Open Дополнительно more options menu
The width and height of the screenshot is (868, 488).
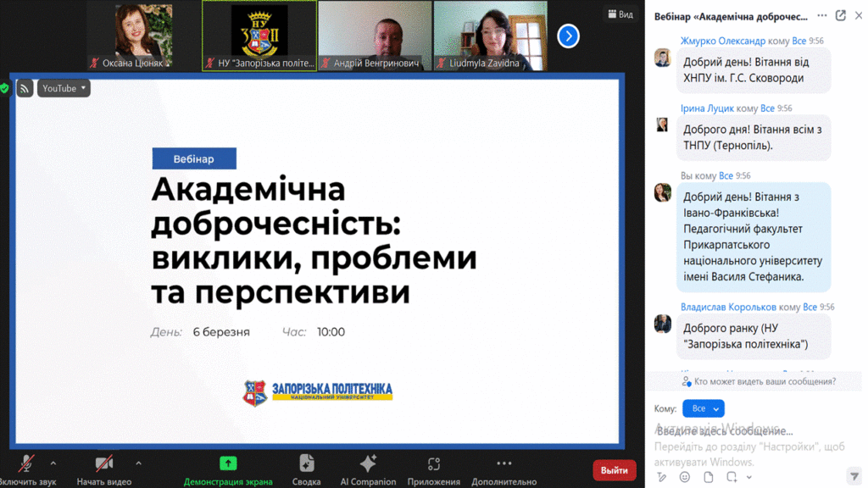coord(504,463)
